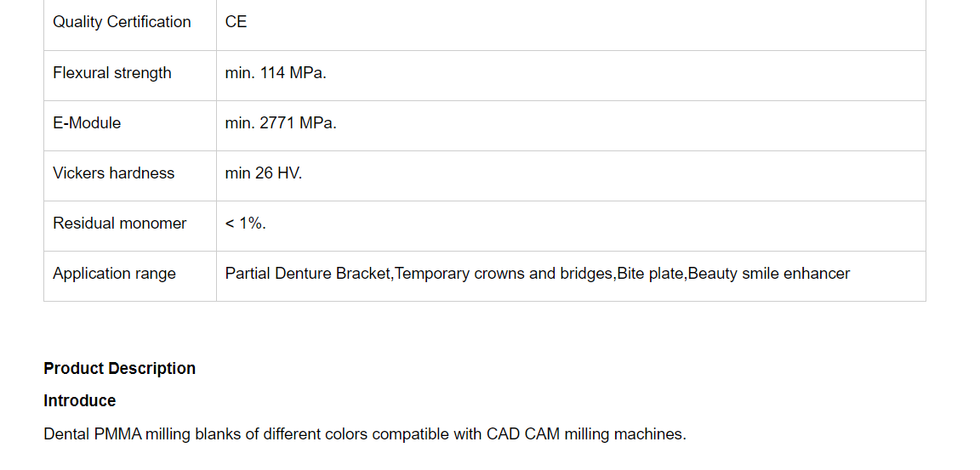Click the min. 2771 MPa. value
This screenshot has height=470, width=980.
click(281, 123)
